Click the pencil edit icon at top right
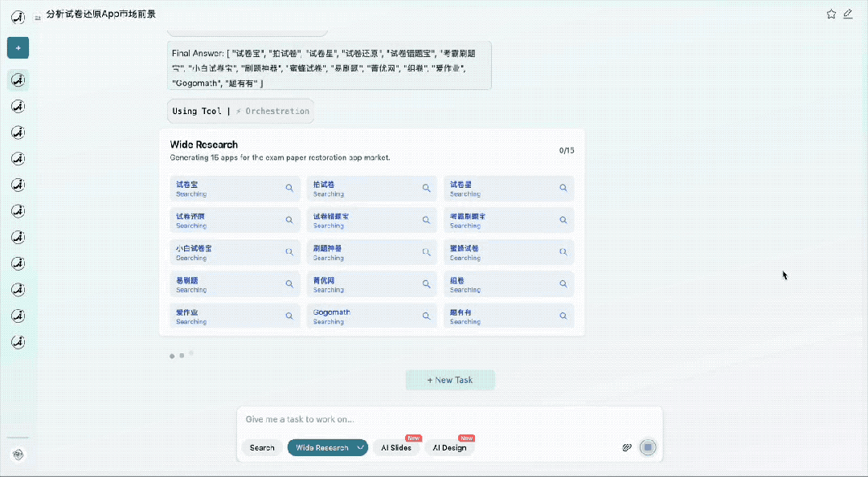The width and height of the screenshot is (868, 477). (848, 14)
